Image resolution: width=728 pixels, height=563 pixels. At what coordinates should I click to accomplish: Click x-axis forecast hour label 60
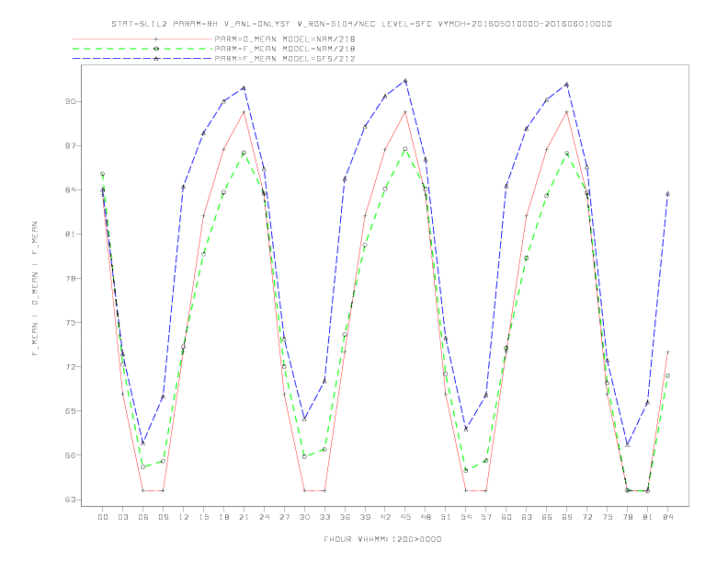coord(506,517)
